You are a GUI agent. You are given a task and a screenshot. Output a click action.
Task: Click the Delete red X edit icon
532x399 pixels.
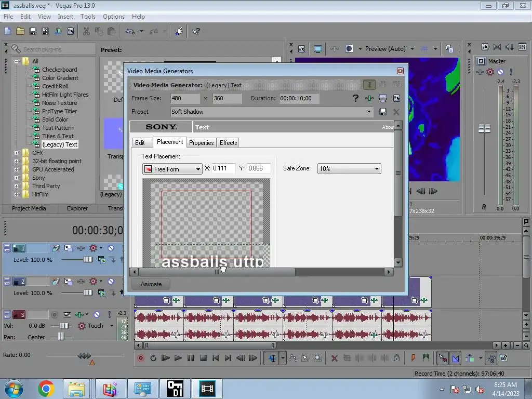pos(334,358)
